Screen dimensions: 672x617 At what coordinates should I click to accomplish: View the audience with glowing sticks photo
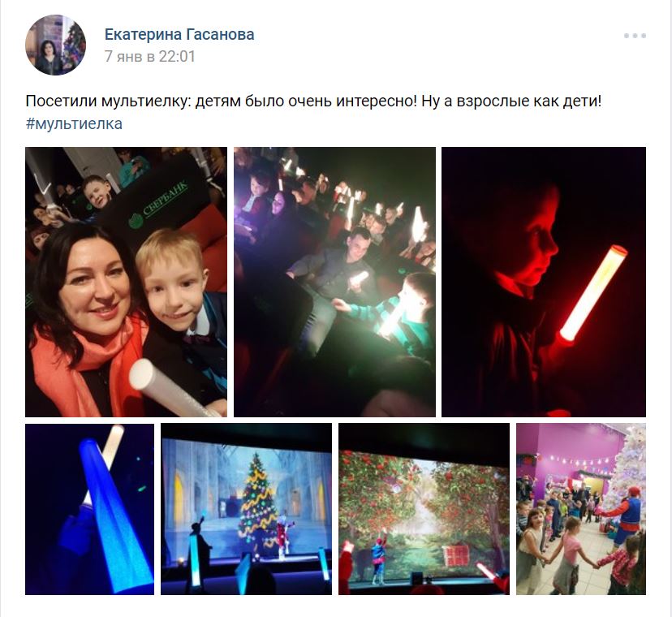pyautogui.click(x=334, y=282)
